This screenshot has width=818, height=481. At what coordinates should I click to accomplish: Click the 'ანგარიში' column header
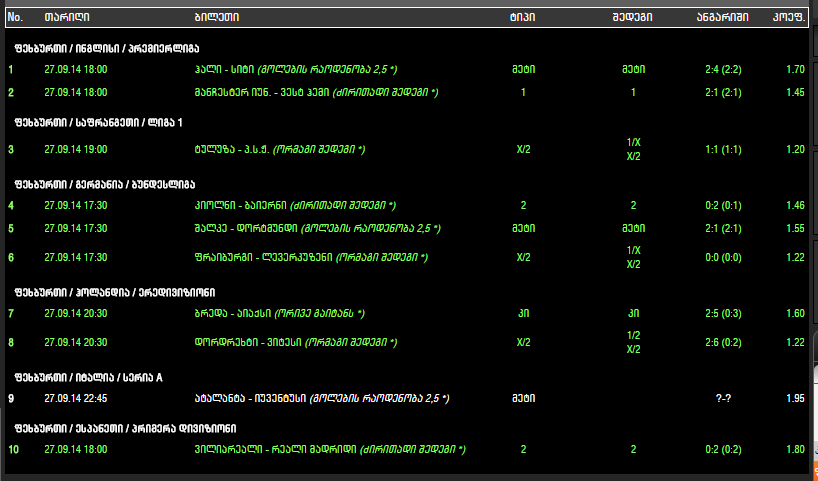[x=723, y=17]
